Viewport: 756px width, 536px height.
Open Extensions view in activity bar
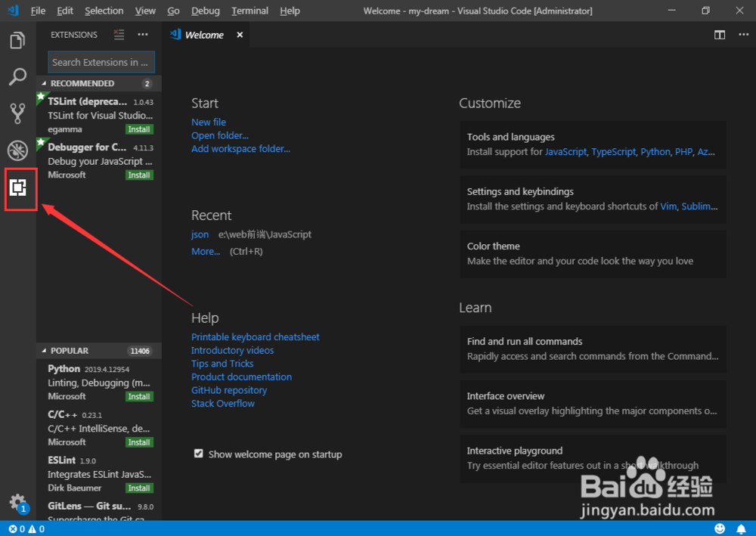[18, 187]
